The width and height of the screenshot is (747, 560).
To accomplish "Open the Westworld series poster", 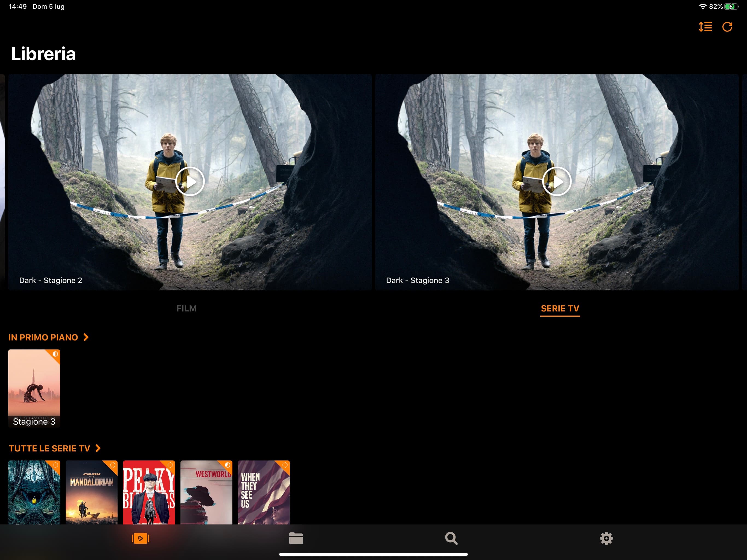I will coord(206,492).
